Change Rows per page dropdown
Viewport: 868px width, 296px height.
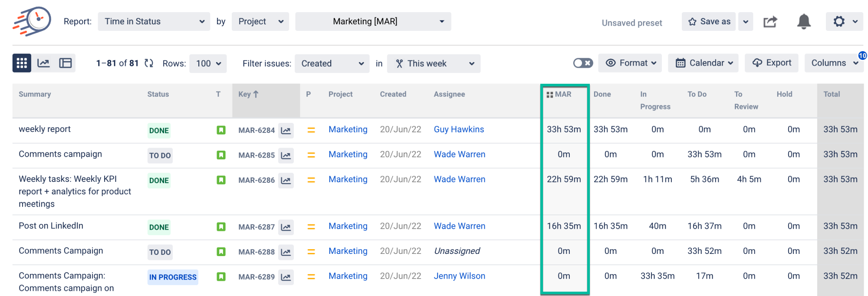coord(208,63)
